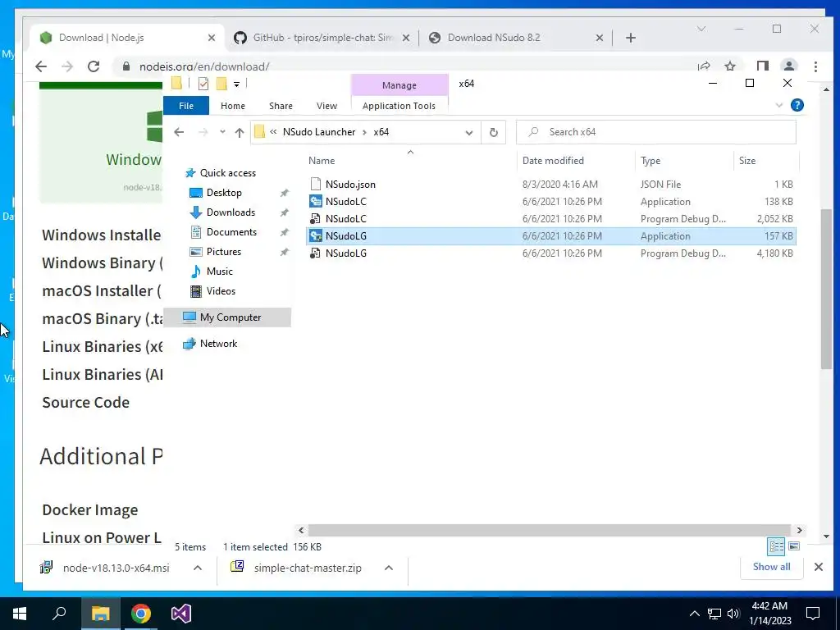Reload the Node.js page in Chrome

[x=94, y=66]
